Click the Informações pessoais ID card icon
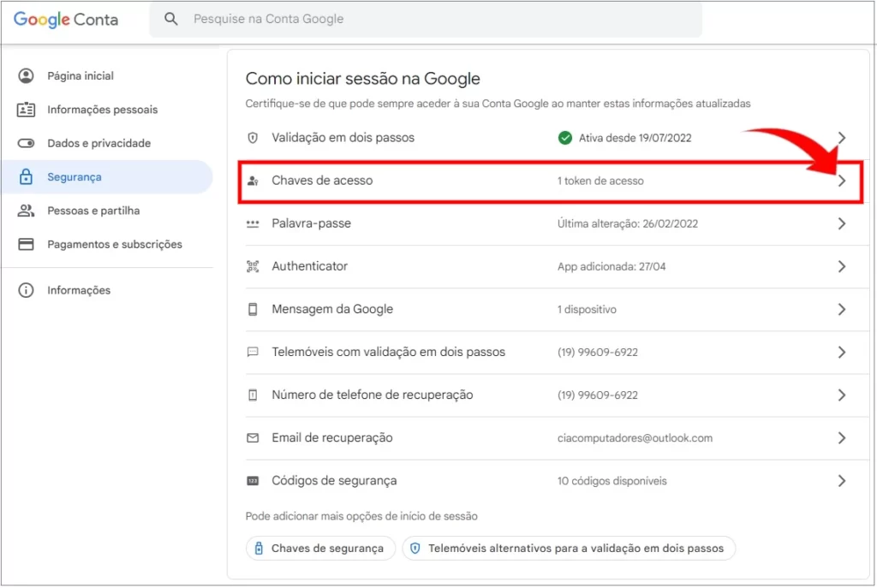The image size is (877, 588). [x=26, y=110]
